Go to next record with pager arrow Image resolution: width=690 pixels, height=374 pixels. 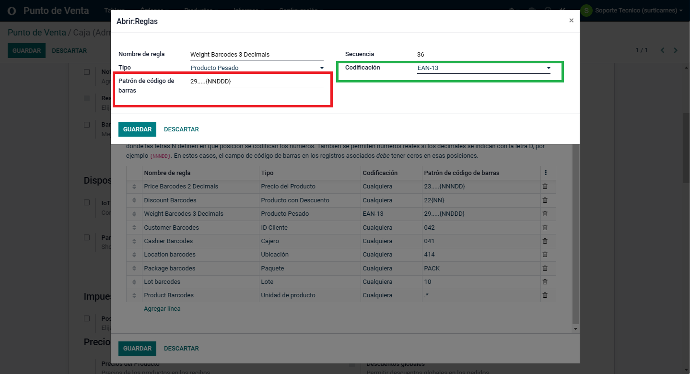pyautogui.click(x=675, y=51)
